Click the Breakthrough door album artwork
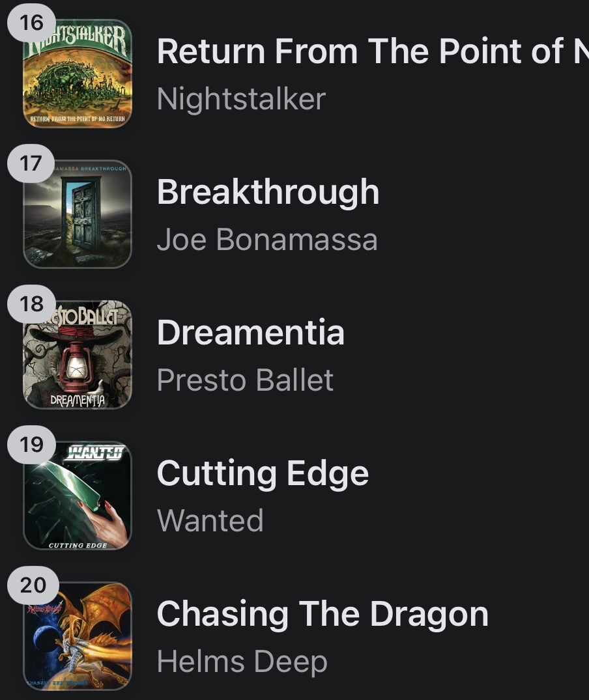The image size is (589, 700). tap(78, 215)
